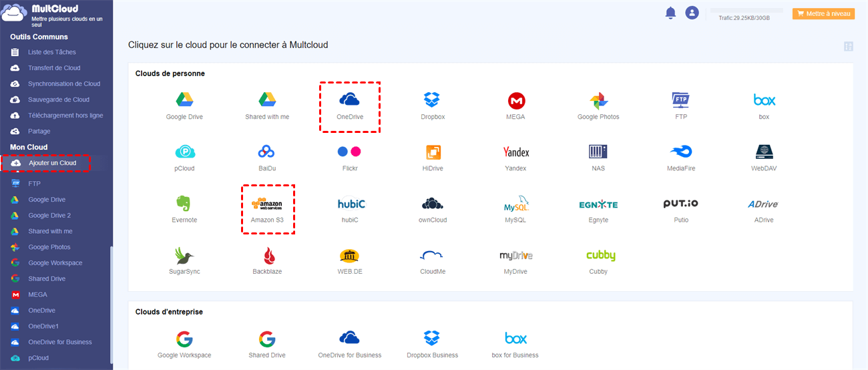Choose CloudMe service
868x370 pixels.
[x=433, y=260]
